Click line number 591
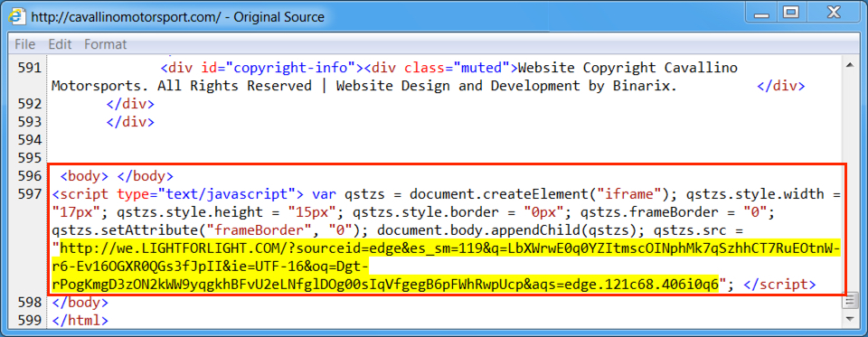This screenshot has width=868, height=337. 30,69
